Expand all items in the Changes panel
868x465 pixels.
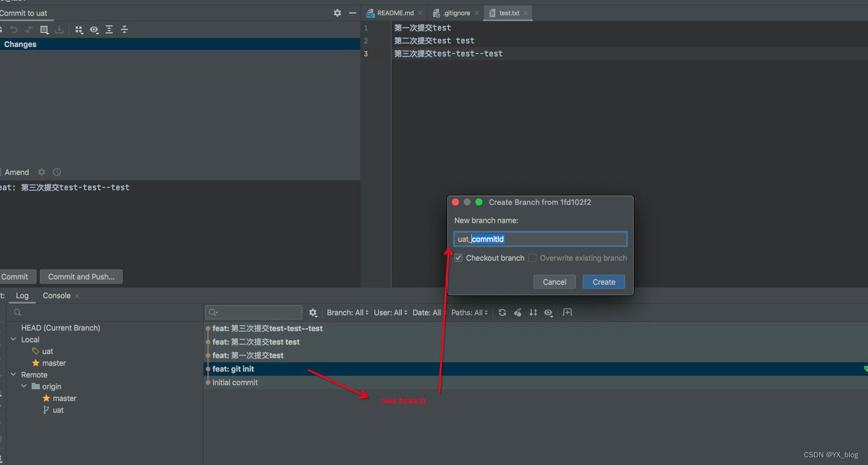[109, 29]
